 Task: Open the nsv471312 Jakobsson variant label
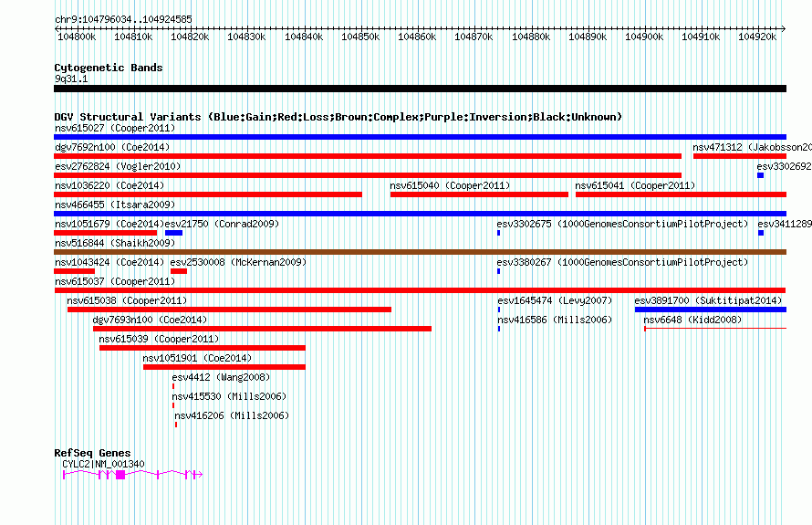[752, 147]
